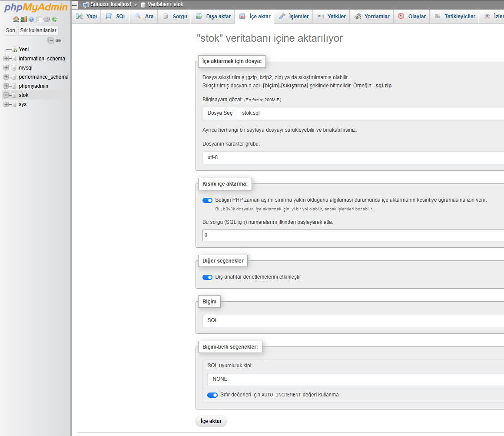This screenshot has width=504, height=436.
Task: Switch to the Dışa aktar tab
Action: pos(213,17)
